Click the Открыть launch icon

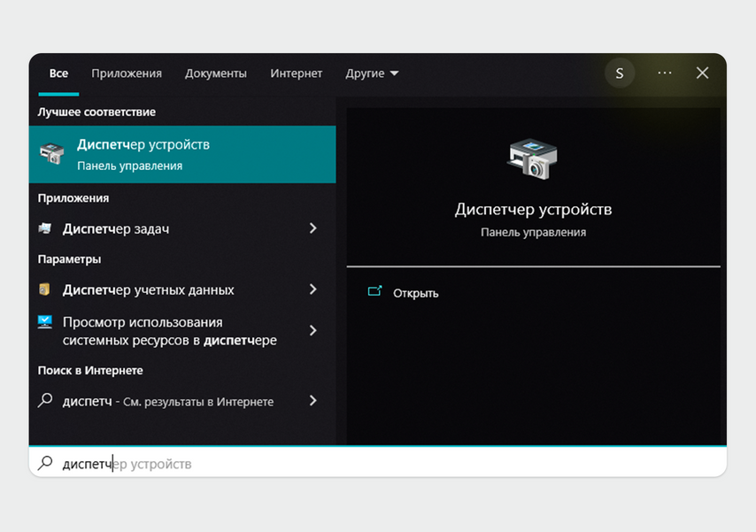(x=374, y=291)
